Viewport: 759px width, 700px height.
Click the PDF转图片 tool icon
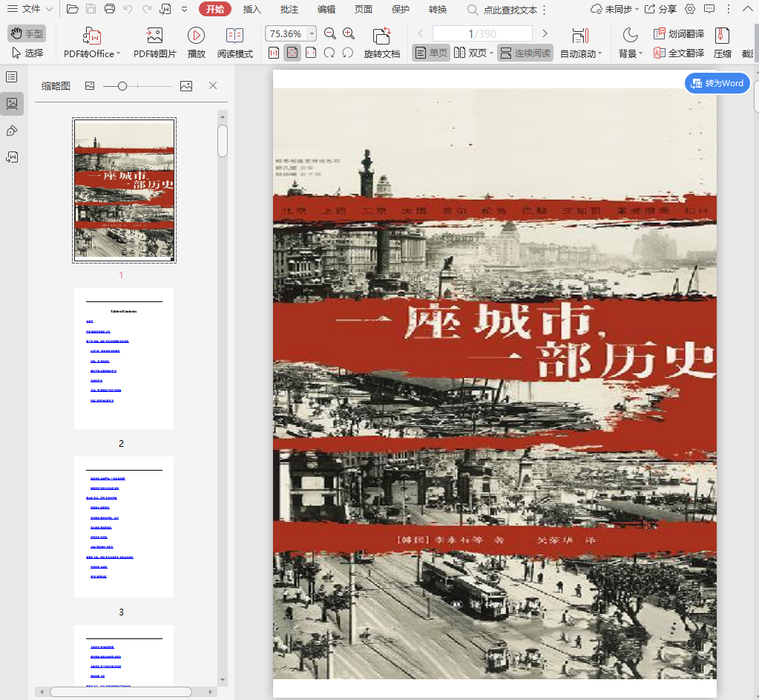point(154,36)
